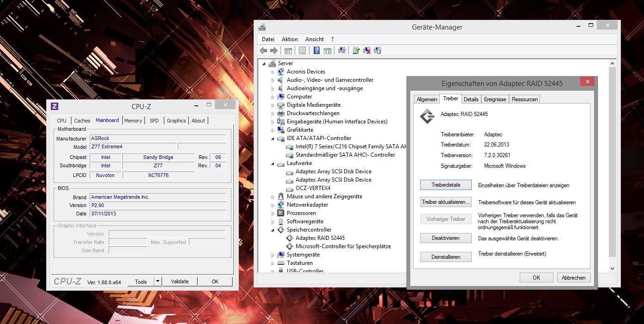Screen dimensions: 644x324
Task: Click the Prozessoren chip icon
Action: point(280,213)
